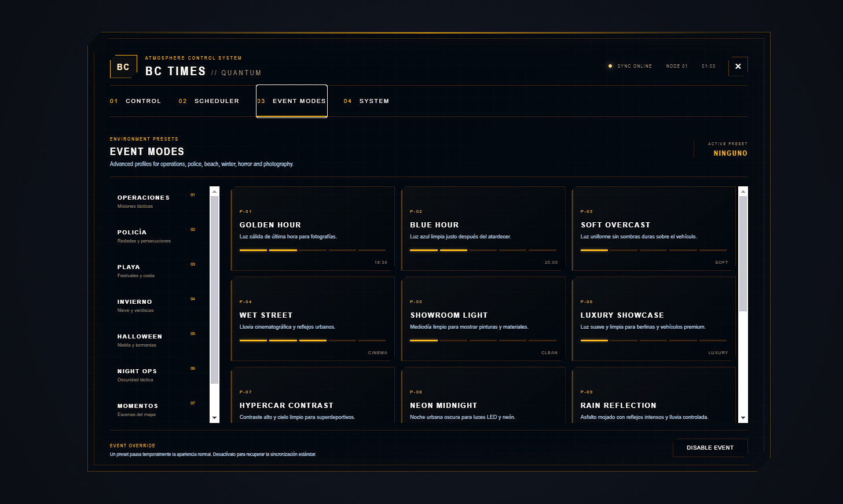Click preset grid scroll up arrow
This screenshot has width=843, height=504.
743,191
